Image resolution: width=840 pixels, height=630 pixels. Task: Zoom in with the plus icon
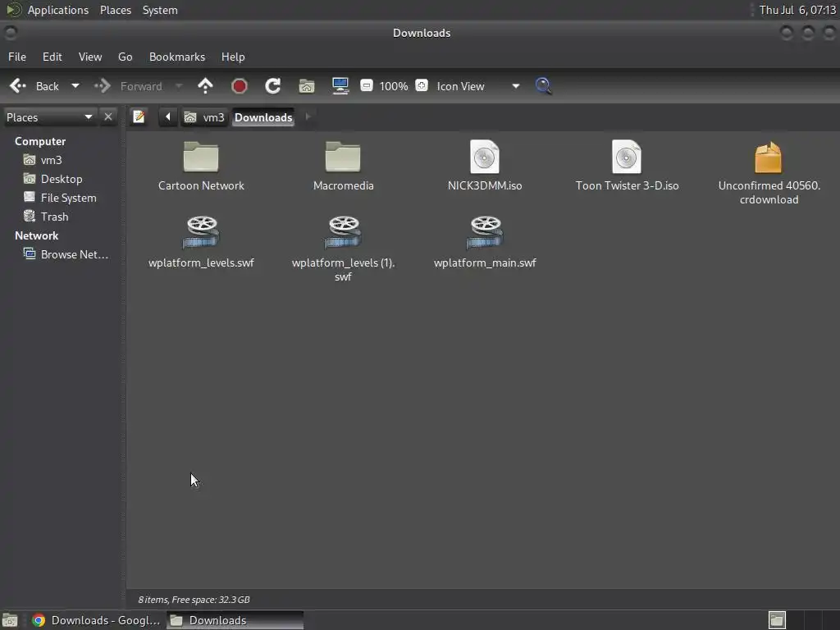point(422,85)
